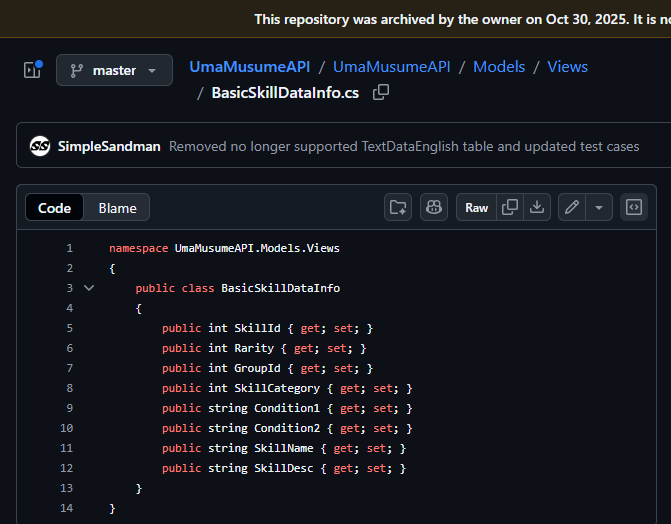Image resolution: width=671 pixels, height=524 pixels.
Task: Click the SkillCategory property name
Action: coord(277,388)
